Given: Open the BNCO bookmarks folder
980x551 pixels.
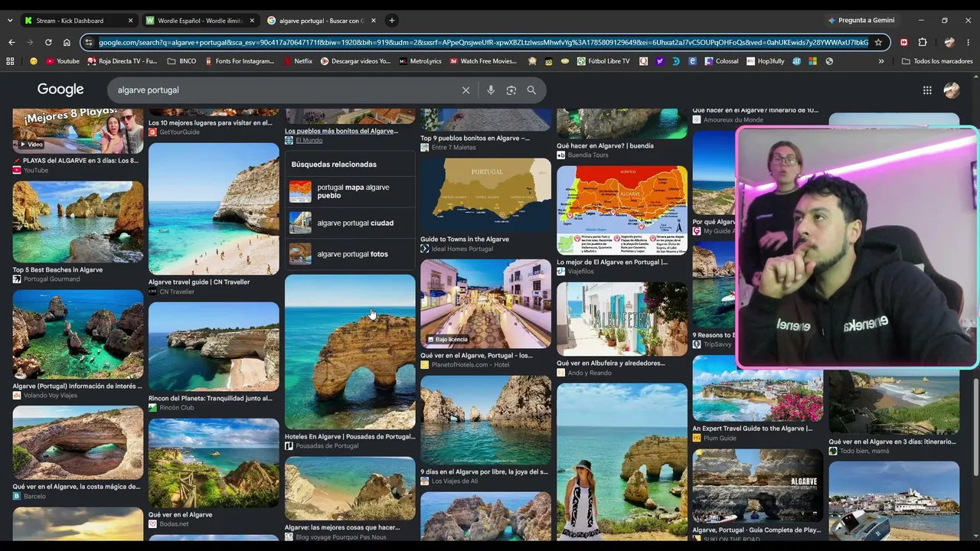Looking at the screenshot, I should (x=181, y=61).
